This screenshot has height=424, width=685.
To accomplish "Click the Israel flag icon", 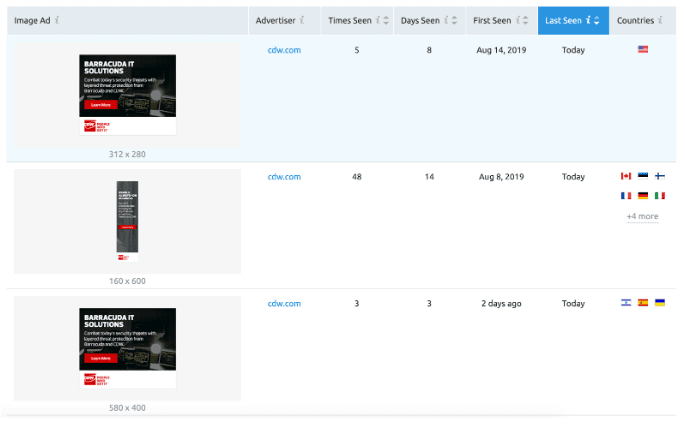I will tap(626, 303).
